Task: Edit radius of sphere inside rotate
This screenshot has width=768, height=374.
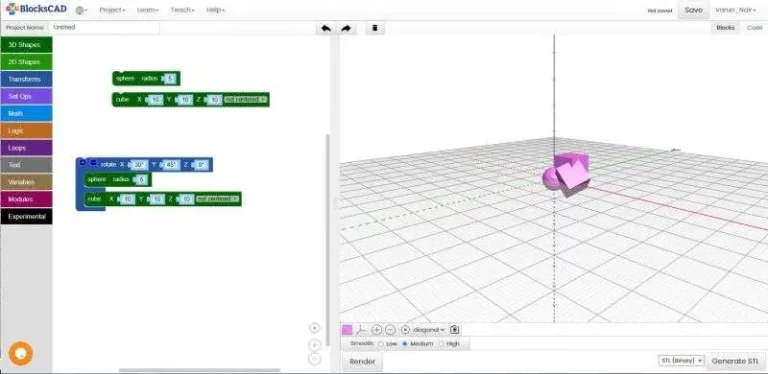Action: pyautogui.click(x=141, y=180)
